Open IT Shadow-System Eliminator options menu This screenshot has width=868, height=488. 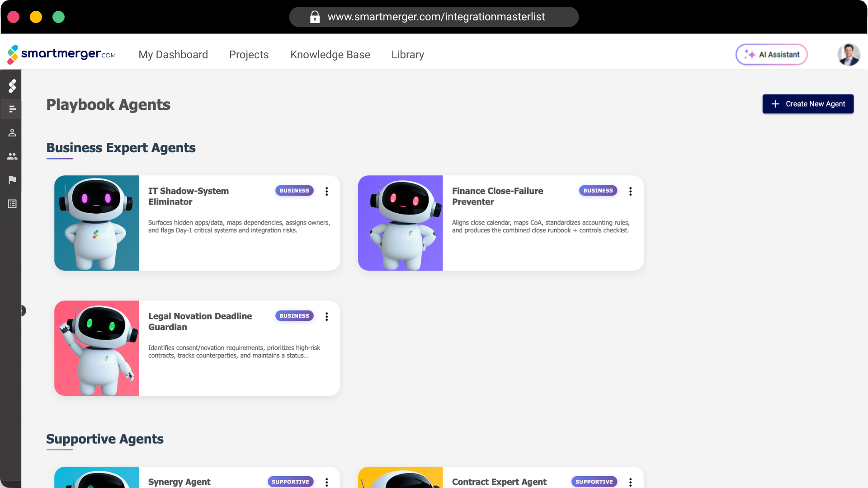tap(326, 191)
